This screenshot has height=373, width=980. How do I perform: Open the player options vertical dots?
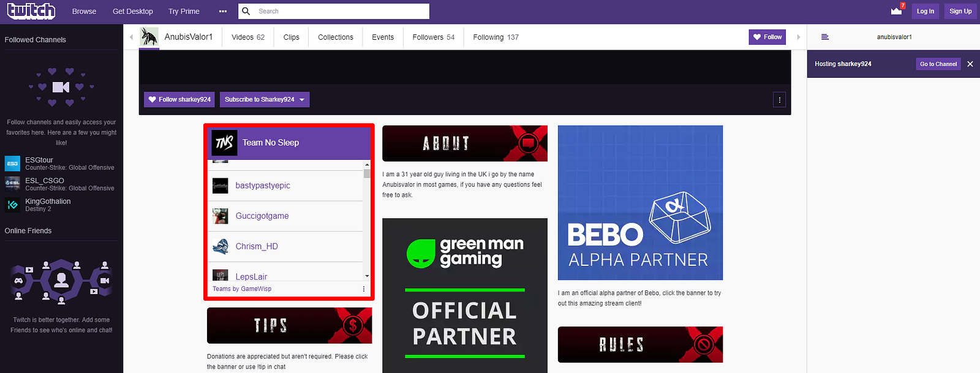click(779, 100)
